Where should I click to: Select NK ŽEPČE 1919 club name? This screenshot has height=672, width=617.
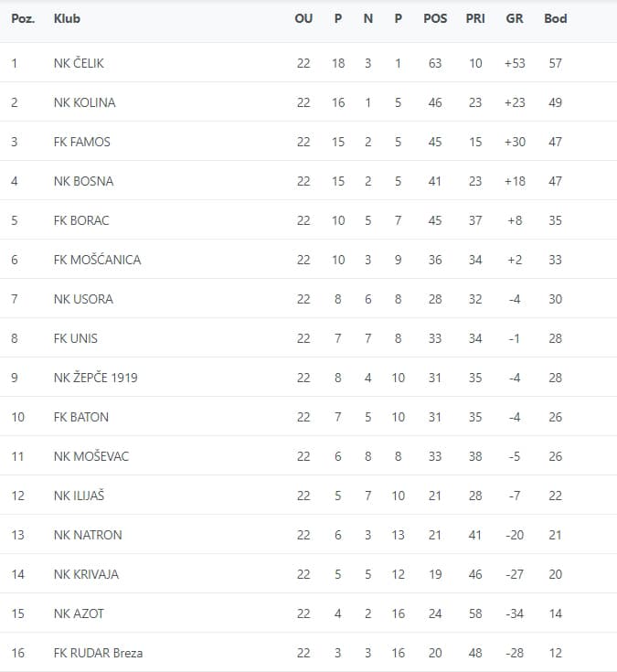(96, 378)
